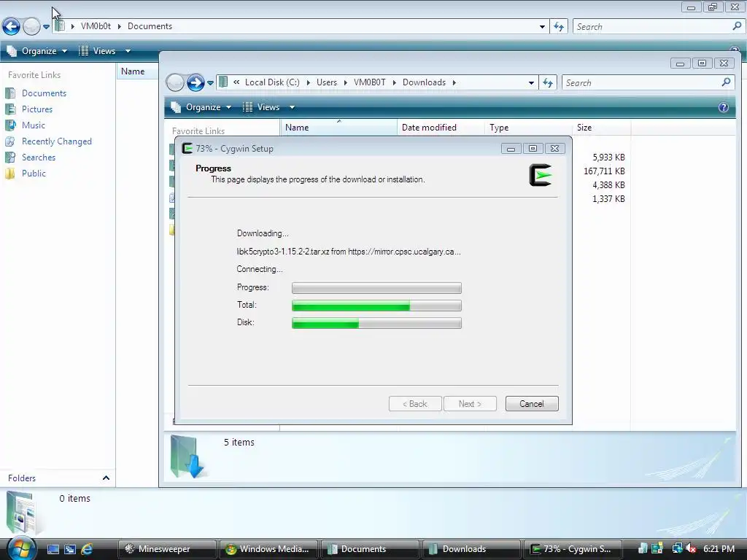The height and width of the screenshot is (560, 747).
Task: Click the Music icon in Favorite Links
Action: [10, 125]
